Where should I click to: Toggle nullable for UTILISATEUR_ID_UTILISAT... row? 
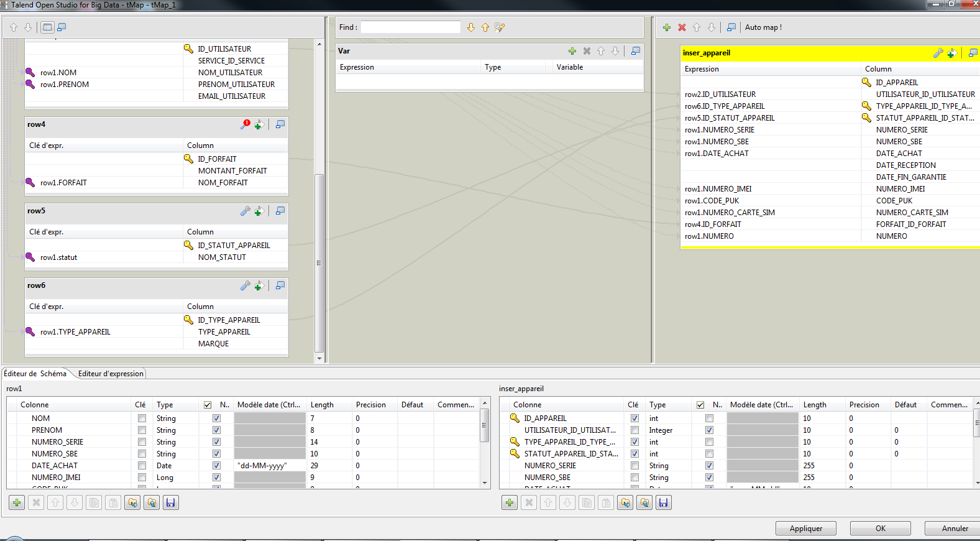pyautogui.click(x=709, y=430)
